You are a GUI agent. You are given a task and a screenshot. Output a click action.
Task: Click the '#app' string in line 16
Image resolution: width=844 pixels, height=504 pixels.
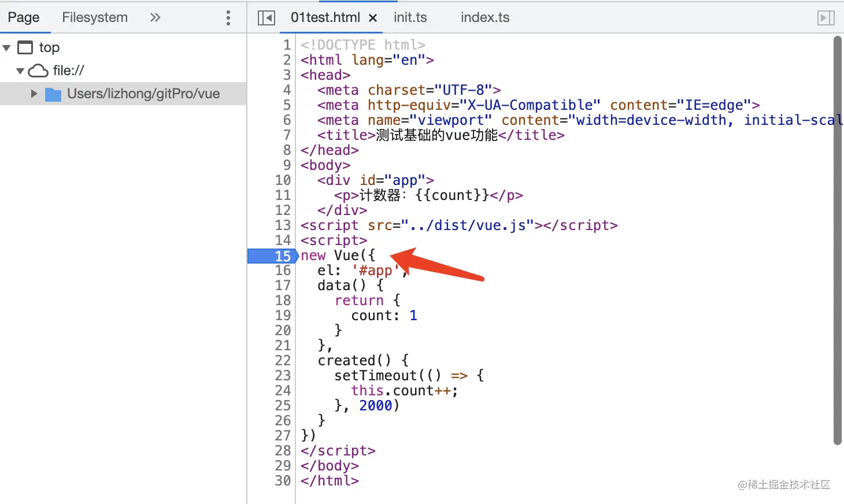(x=376, y=270)
